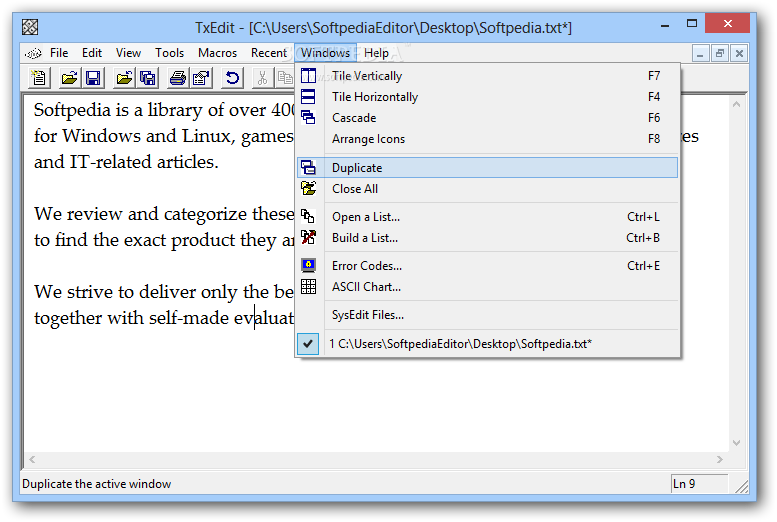The width and height of the screenshot is (777, 522).
Task: Click the Save floppy disk icon
Action: tap(93, 78)
